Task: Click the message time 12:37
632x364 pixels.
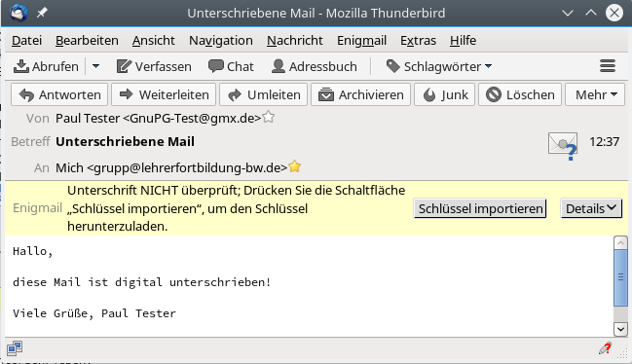Action: [604, 142]
